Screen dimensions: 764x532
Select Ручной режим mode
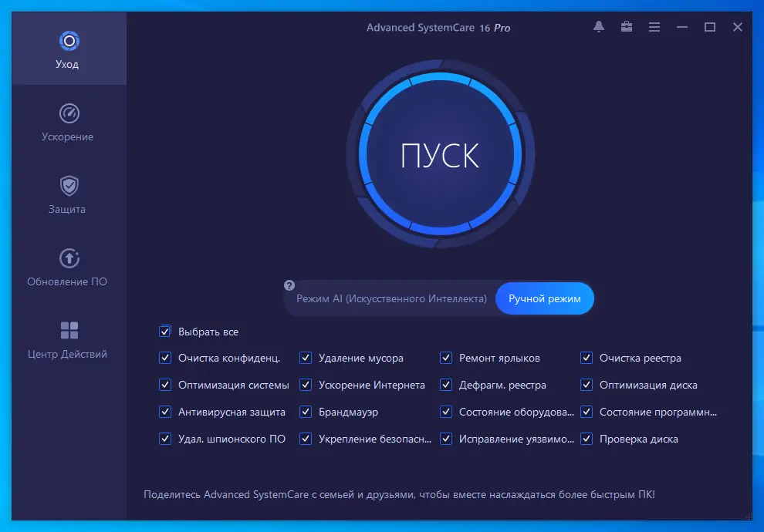[x=545, y=298]
